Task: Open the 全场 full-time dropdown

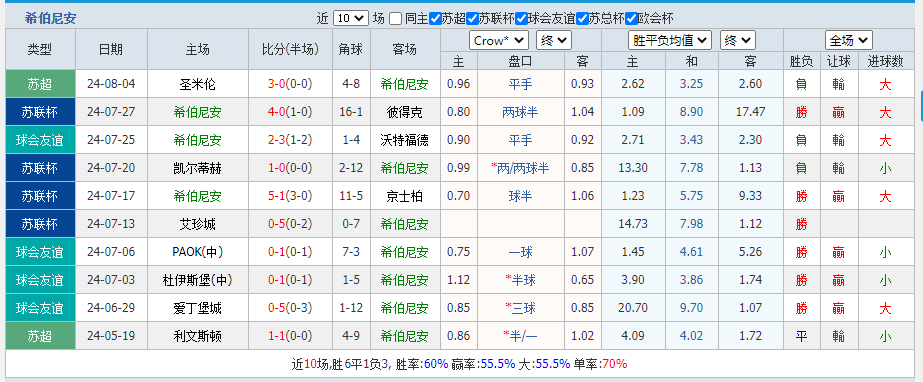Action: tap(848, 41)
